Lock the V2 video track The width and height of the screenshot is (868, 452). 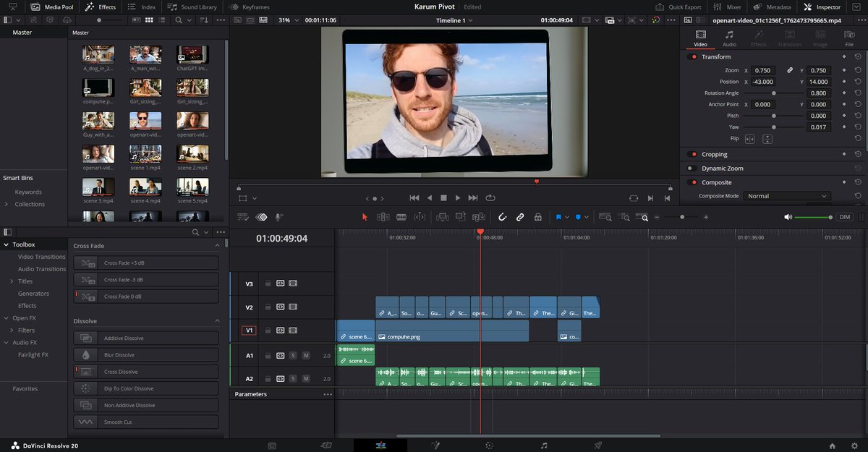268,307
